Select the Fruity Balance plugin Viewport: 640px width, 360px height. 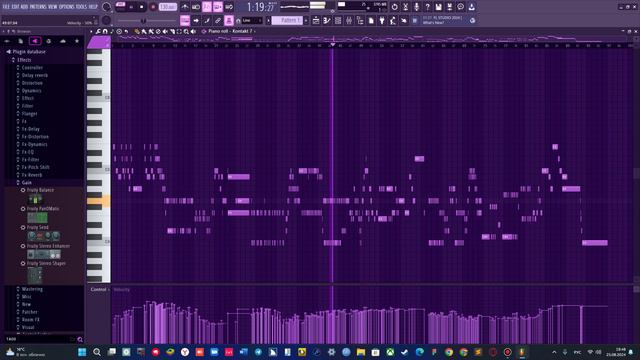click(x=40, y=190)
